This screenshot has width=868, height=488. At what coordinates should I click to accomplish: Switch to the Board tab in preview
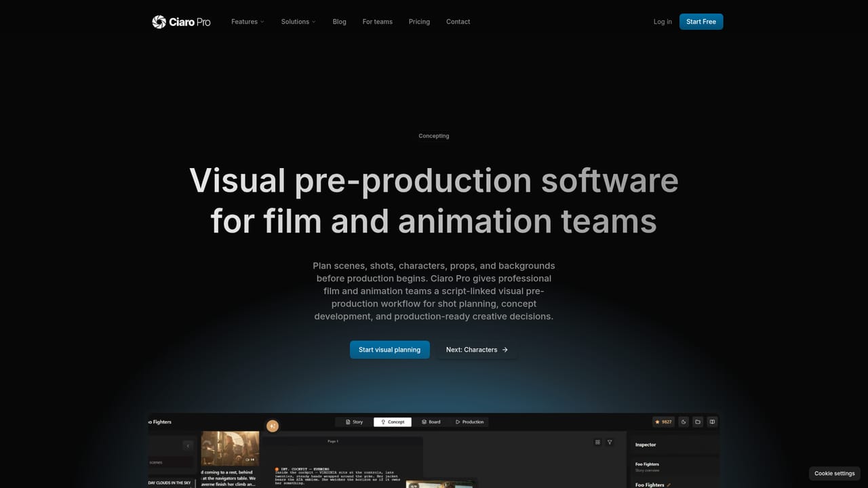[431, 422]
